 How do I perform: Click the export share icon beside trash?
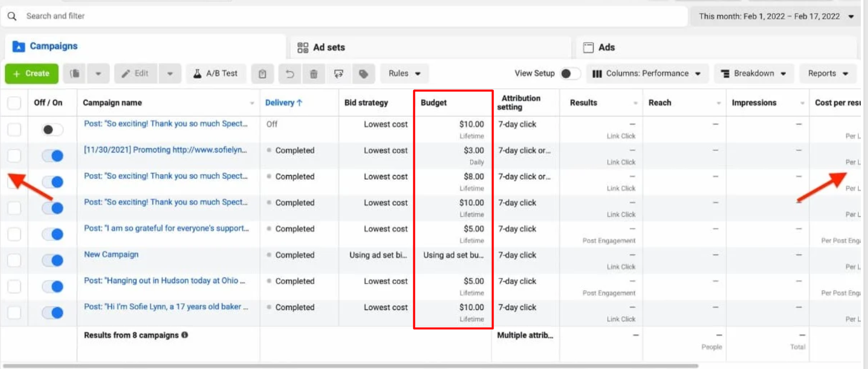click(x=338, y=73)
